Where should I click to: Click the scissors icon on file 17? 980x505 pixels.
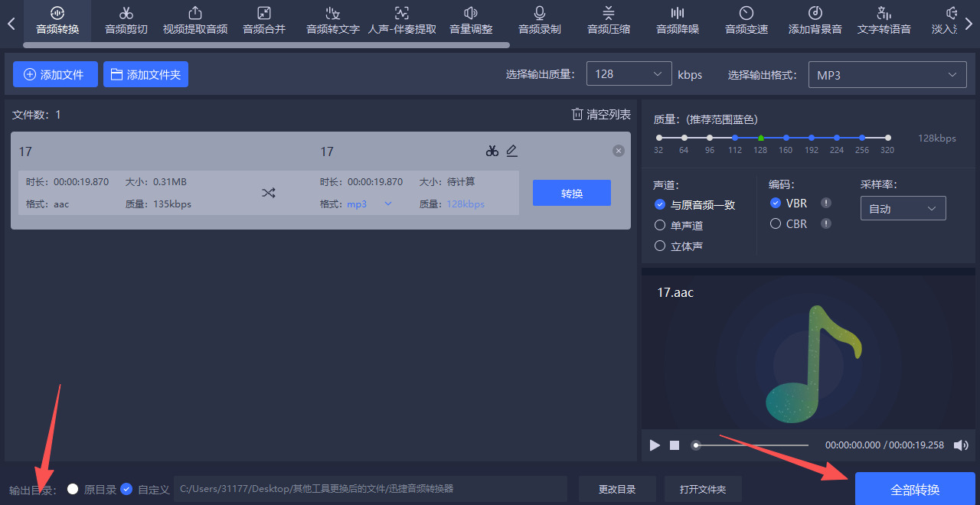tap(492, 151)
